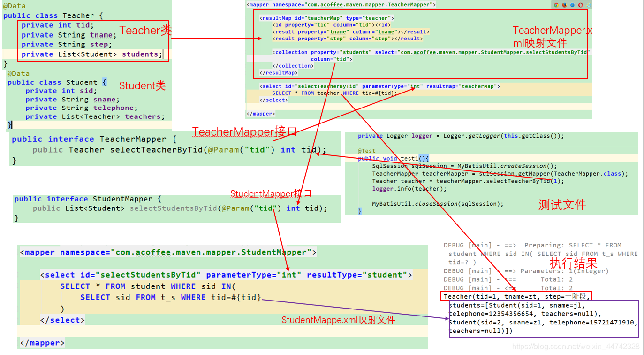
Task: Select the line 'public class Teacher {'
Action: 53,15
